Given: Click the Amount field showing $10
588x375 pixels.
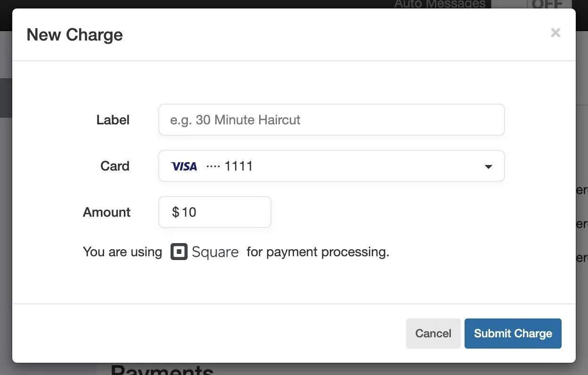Looking at the screenshot, I should (x=214, y=212).
